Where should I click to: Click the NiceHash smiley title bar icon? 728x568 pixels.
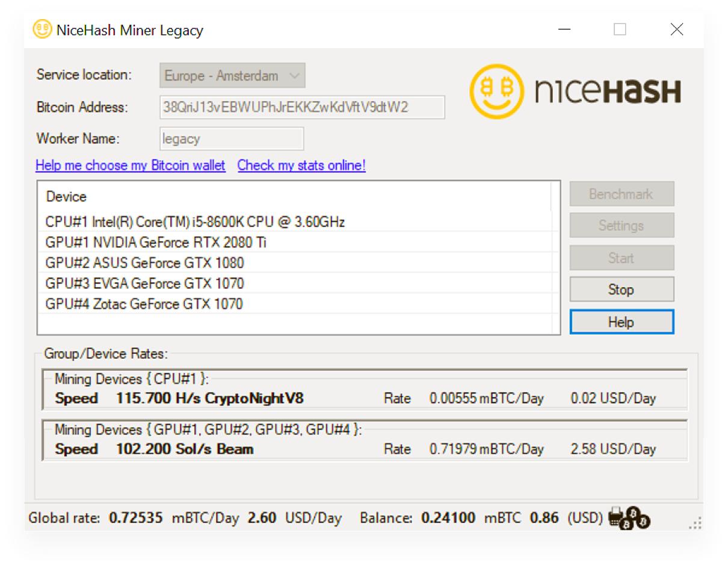pos(42,29)
